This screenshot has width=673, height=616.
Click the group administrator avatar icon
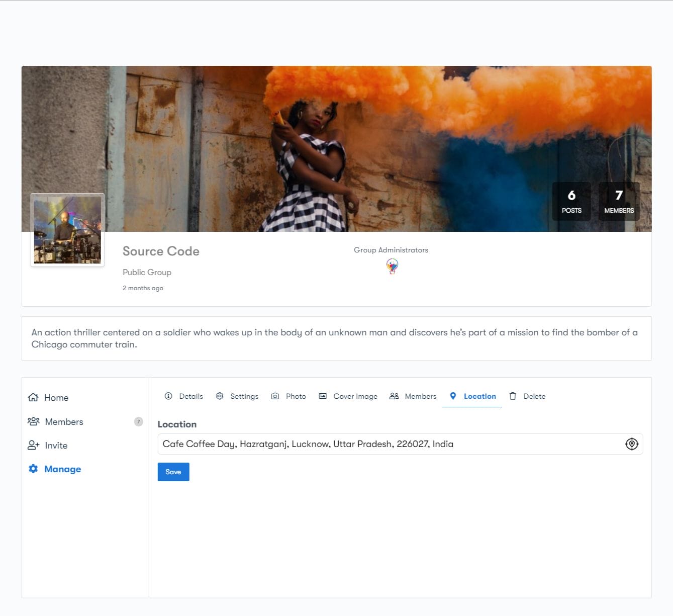[x=392, y=266]
